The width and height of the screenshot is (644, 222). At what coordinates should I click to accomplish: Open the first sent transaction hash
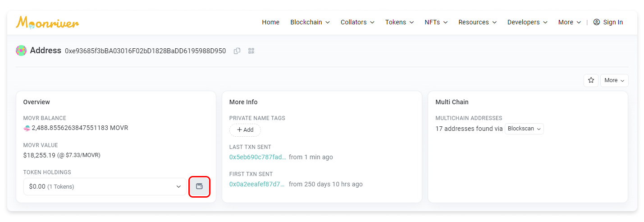[257, 184]
